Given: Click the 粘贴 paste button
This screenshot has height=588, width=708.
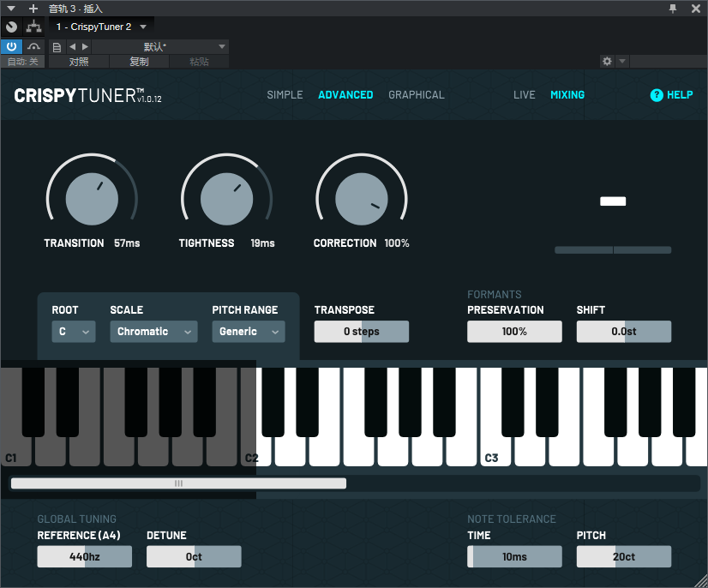Looking at the screenshot, I should (x=199, y=62).
